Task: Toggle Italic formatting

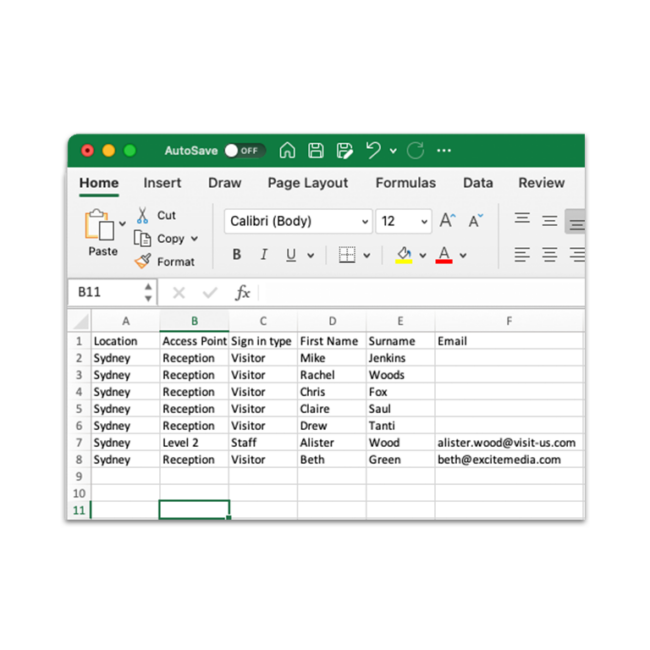Action: 264,255
